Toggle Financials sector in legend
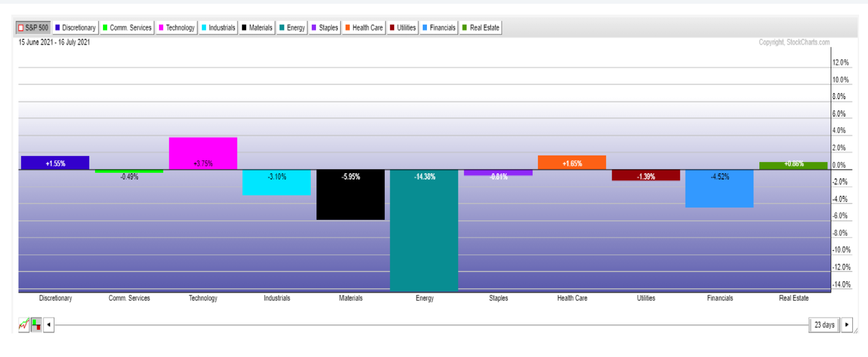 click(x=439, y=28)
